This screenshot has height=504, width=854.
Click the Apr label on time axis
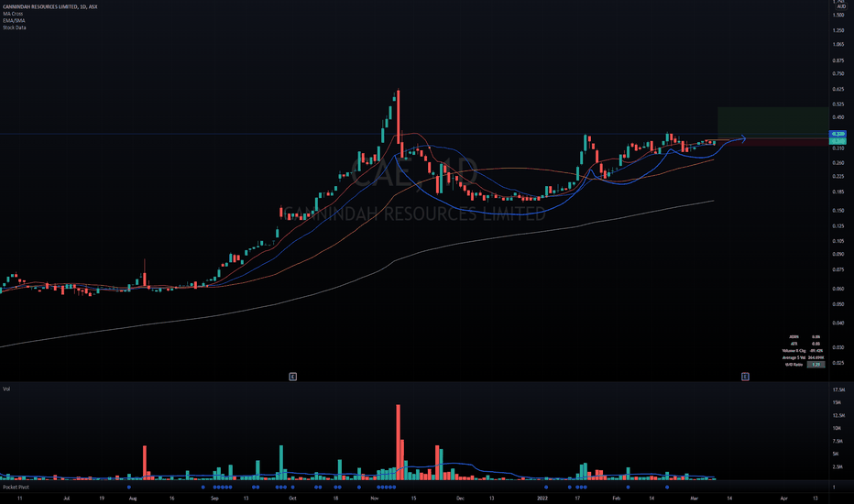(x=783, y=499)
